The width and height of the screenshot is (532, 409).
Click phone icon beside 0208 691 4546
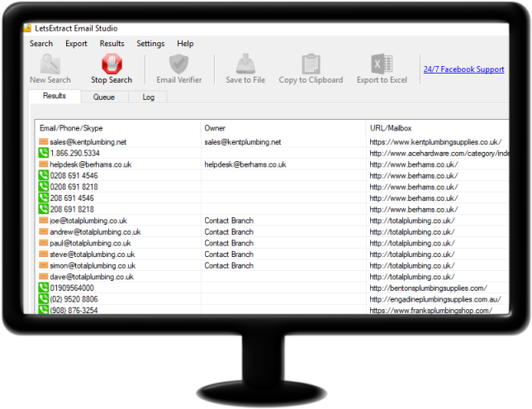pyautogui.click(x=43, y=175)
